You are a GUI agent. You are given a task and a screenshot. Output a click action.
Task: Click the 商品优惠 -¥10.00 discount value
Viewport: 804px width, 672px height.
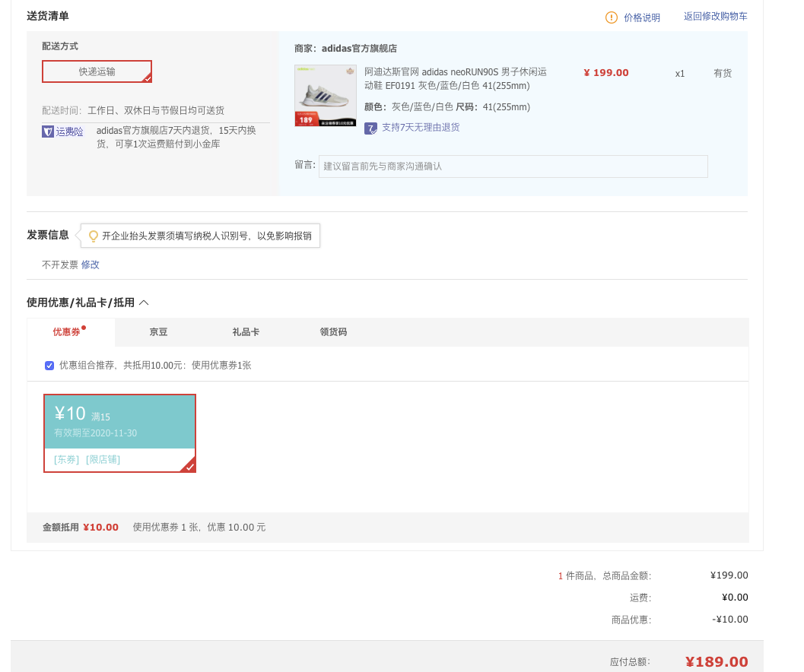point(730,620)
